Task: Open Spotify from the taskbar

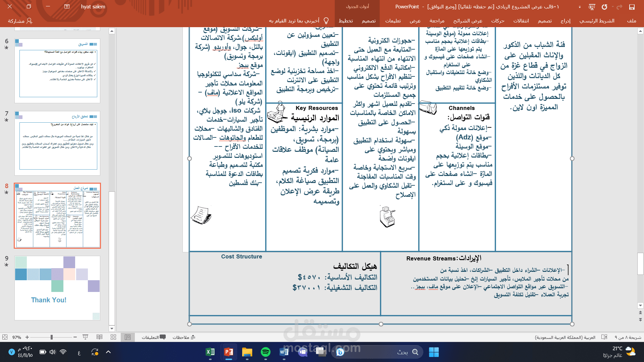Action: pyautogui.click(x=266, y=352)
